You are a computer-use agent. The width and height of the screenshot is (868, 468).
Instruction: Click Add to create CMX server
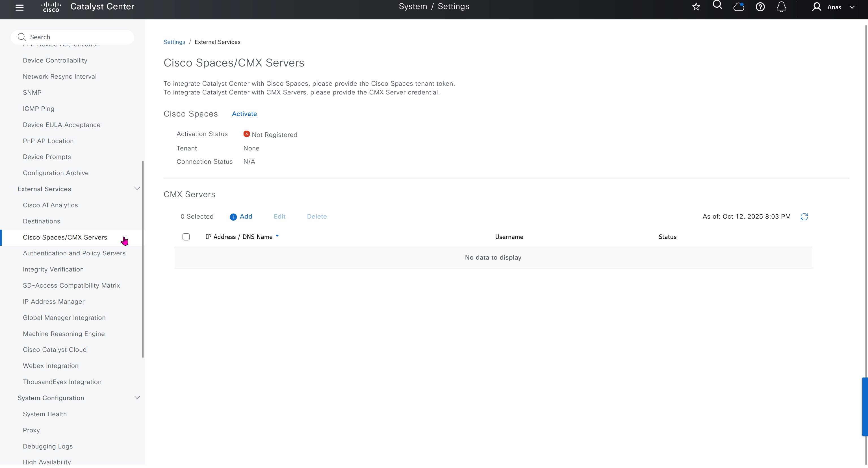241,216
